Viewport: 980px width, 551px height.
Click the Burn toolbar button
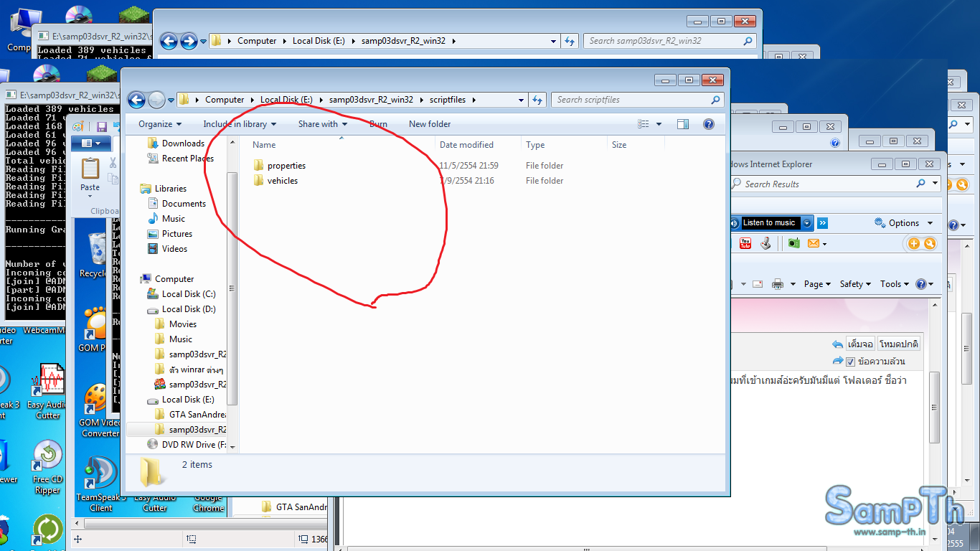click(378, 124)
